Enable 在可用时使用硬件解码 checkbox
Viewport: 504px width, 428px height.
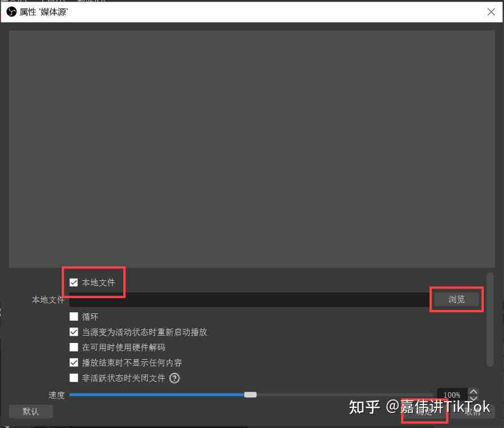tap(73, 347)
